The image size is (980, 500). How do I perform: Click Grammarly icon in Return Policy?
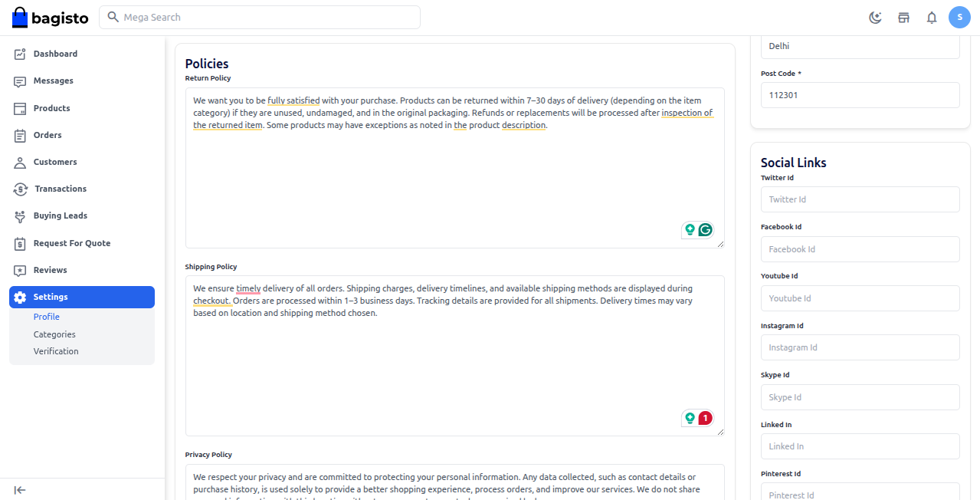705,229
